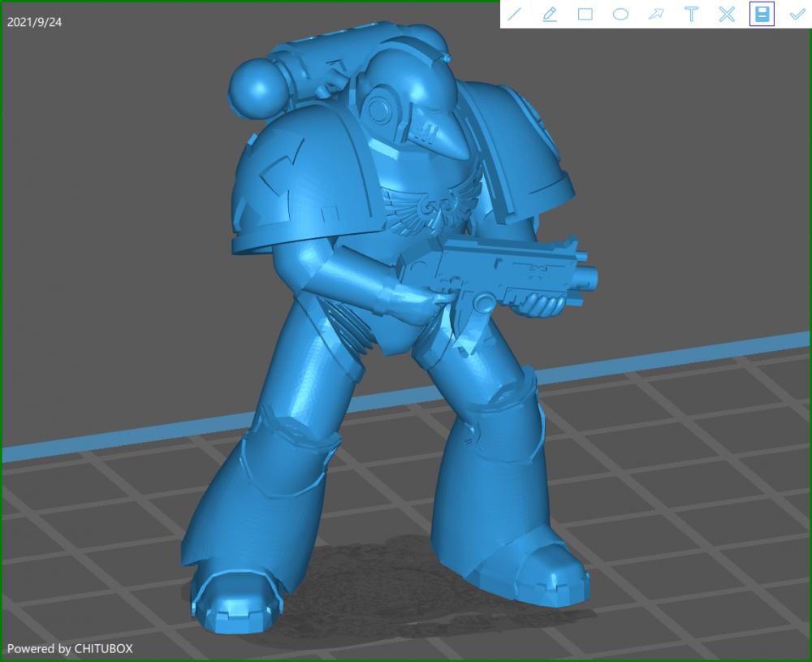Select the text annotation tool

click(691, 14)
